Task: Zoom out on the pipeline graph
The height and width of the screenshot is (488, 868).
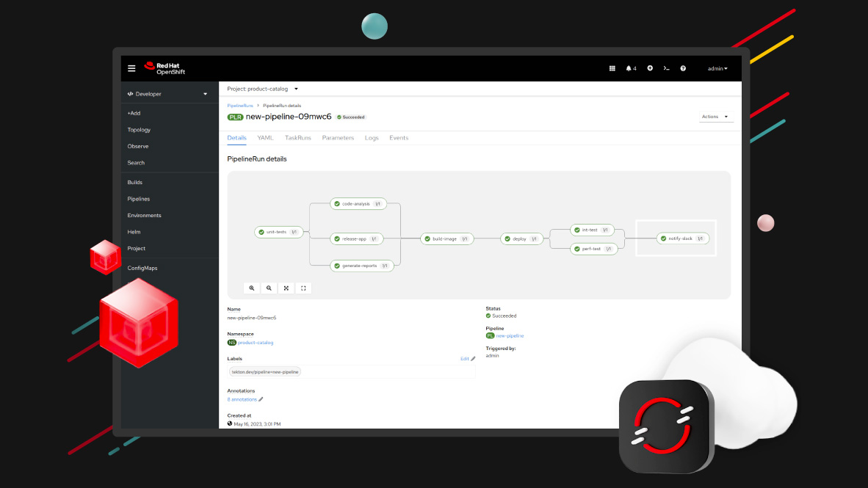Action: [269, 288]
